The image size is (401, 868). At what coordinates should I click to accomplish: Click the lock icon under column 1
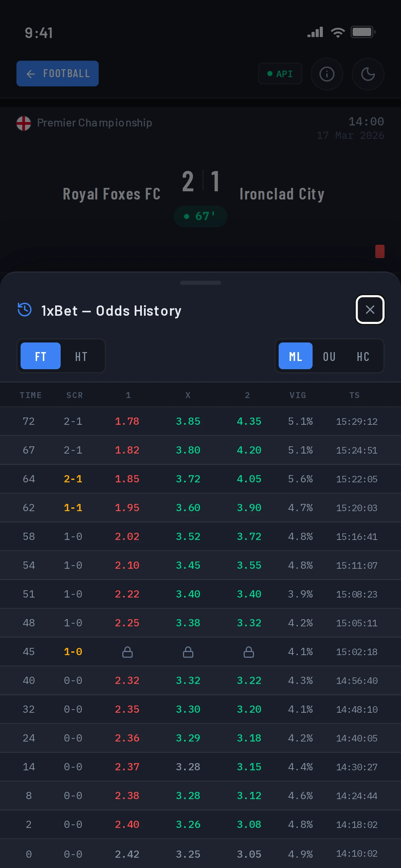(127, 652)
